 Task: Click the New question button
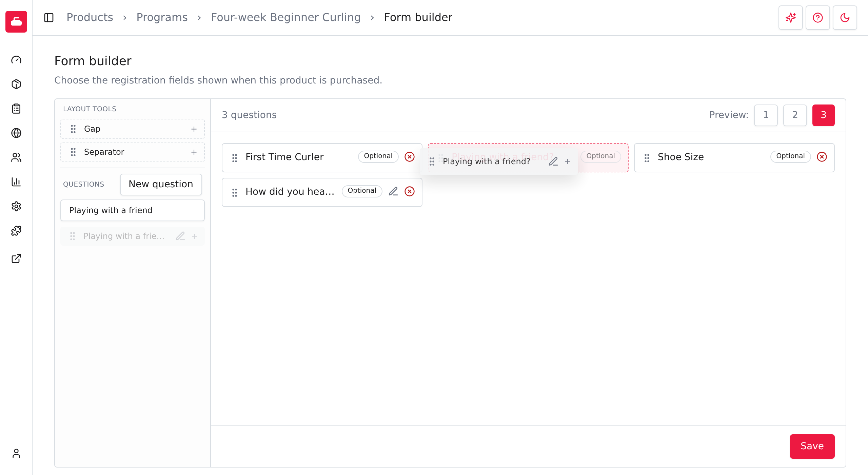click(x=161, y=184)
